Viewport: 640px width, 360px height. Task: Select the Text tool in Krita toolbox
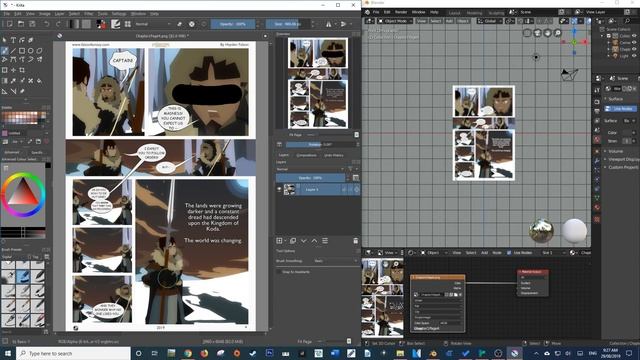coord(13,40)
